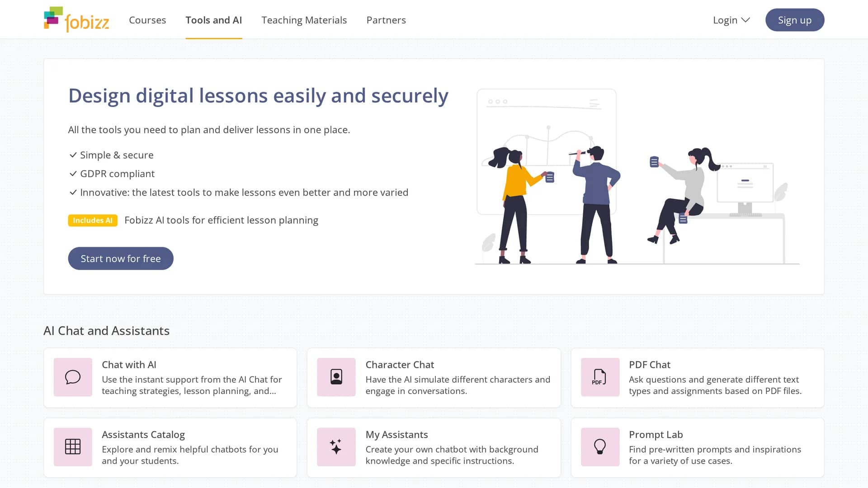This screenshot has width=868, height=488.
Task: Open the Chat with AI title link
Action: click(129, 365)
